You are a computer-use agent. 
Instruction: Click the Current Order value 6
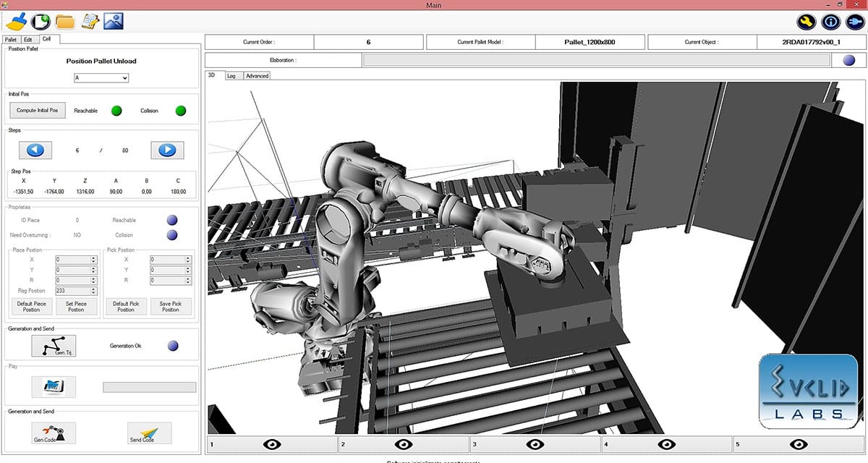point(368,42)
